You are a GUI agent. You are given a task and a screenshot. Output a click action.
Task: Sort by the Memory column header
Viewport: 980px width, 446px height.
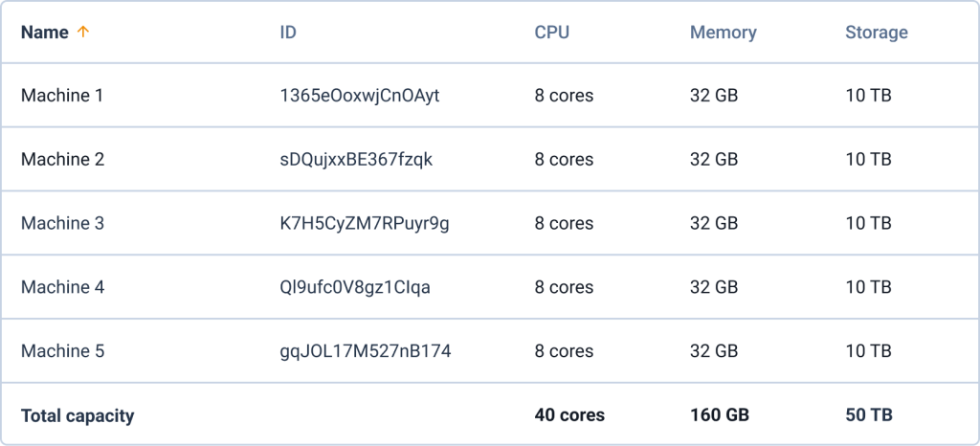point(723,33)
